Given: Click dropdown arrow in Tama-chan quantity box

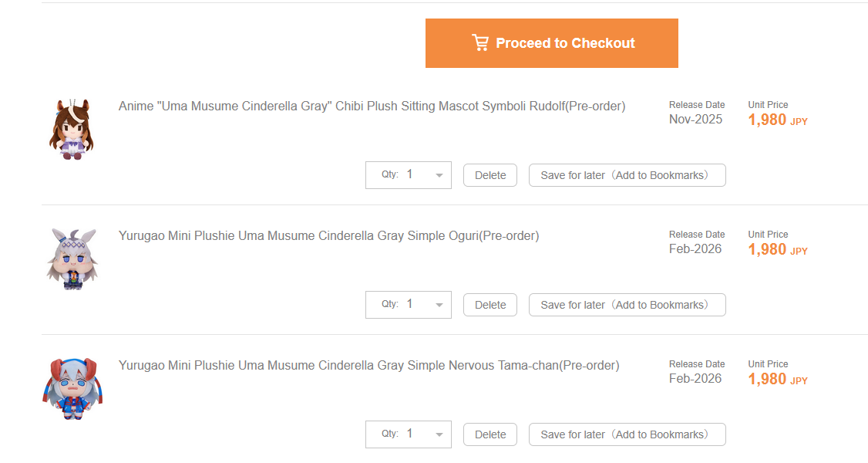Looking at the screenshot, I should (439, 434).
